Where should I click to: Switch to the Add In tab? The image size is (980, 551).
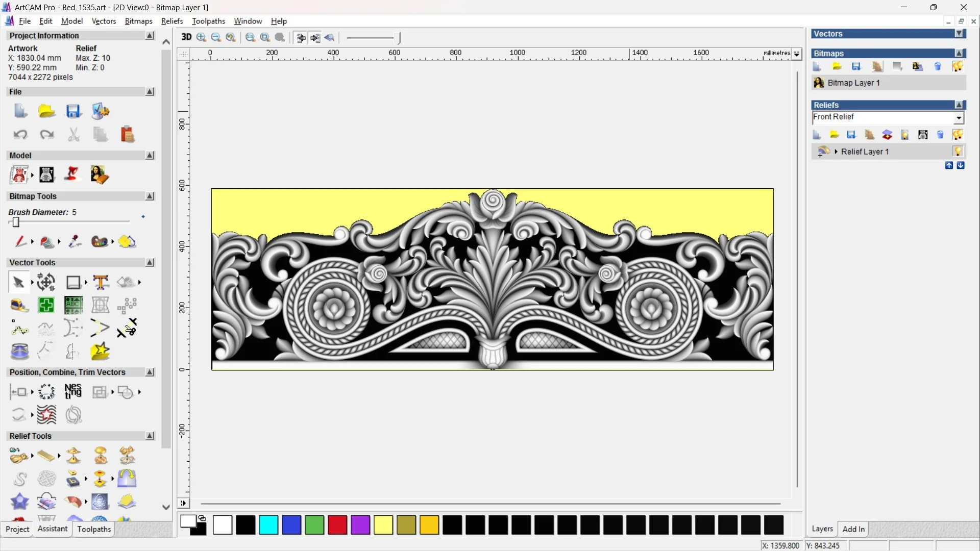click(853, 529)
